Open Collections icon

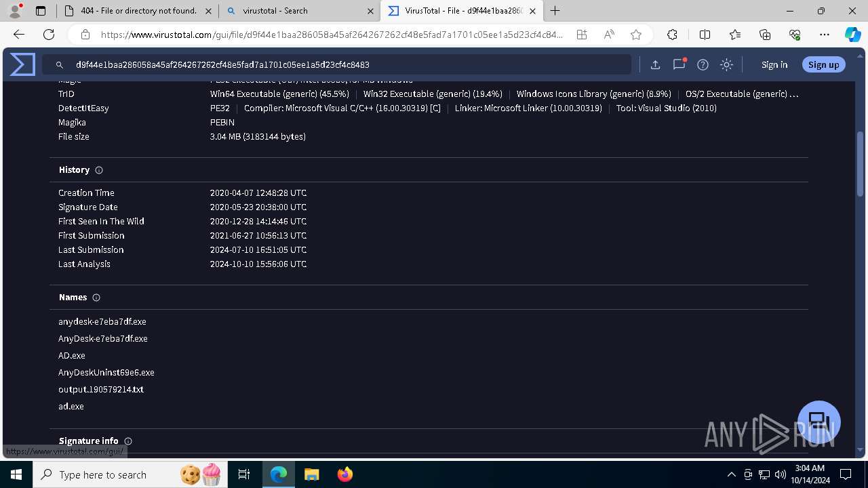[765, 35]
